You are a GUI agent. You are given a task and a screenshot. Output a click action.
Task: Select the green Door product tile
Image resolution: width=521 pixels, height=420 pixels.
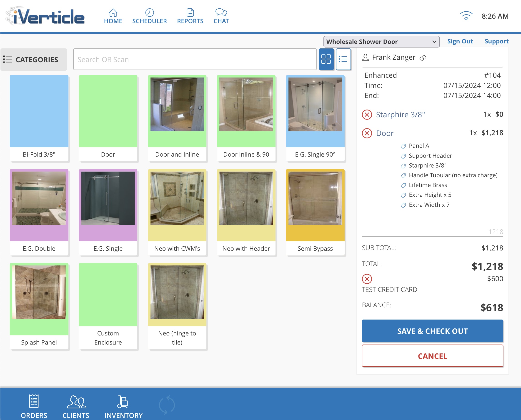click(x=108, y=118)
